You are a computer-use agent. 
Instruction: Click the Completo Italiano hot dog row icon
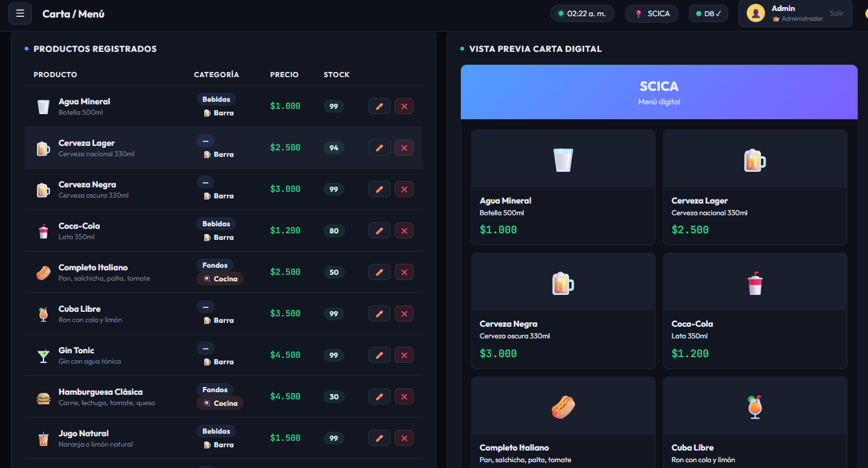(x=43, y=273)
